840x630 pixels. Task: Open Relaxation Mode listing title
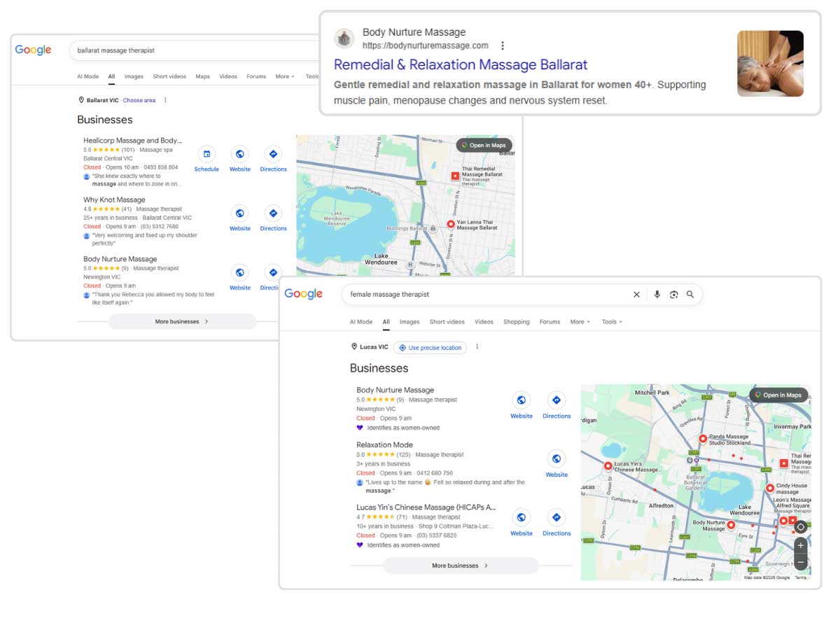(384, 445)
